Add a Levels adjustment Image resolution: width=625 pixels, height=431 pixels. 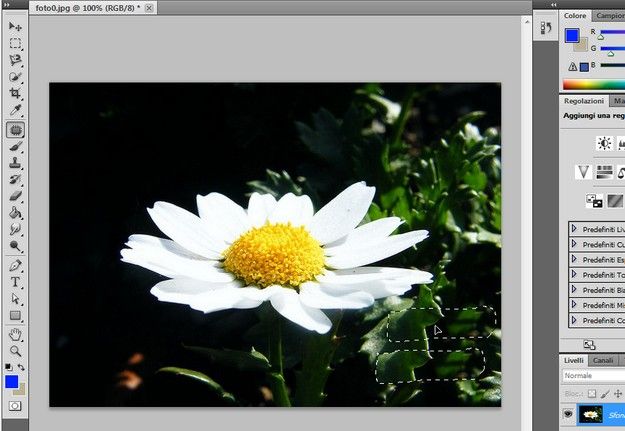(621, 143)
